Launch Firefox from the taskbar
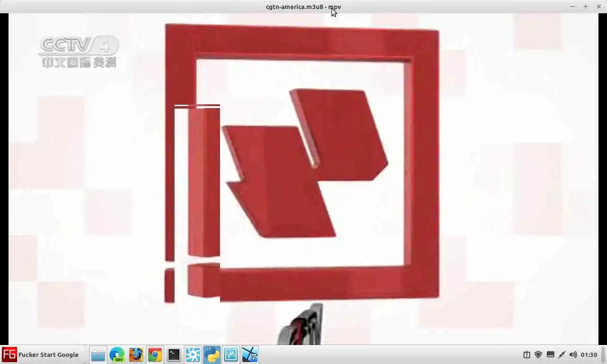607x364 pixels. click(x=136, y=355)
